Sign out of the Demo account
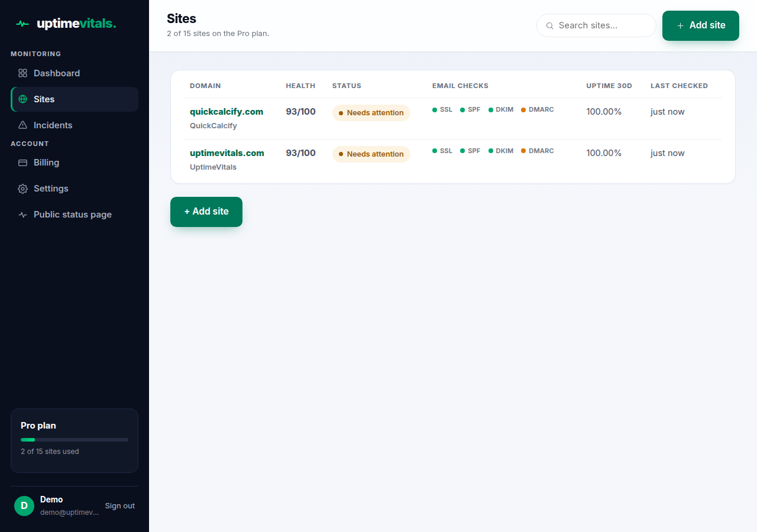The image size is (757, 532). point(120,506)
